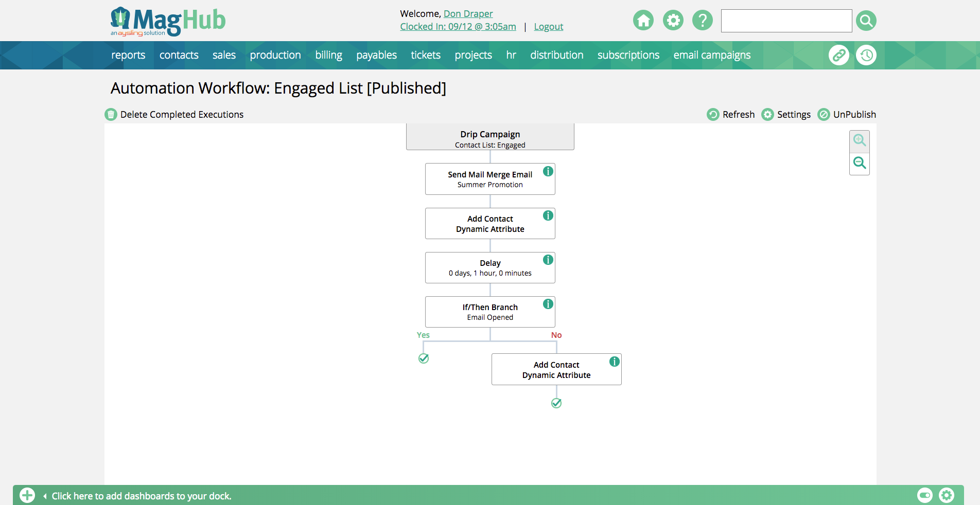This screenshot has width=980, height=505.
Task: Open the distribution menu
Action: tap(557, 55)
